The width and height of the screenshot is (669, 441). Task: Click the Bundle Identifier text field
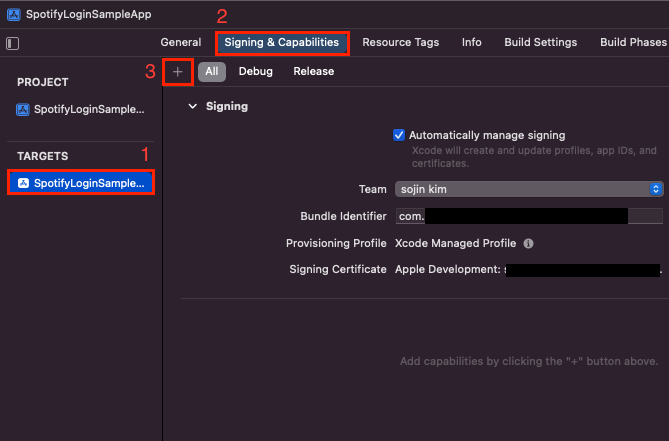529,216
